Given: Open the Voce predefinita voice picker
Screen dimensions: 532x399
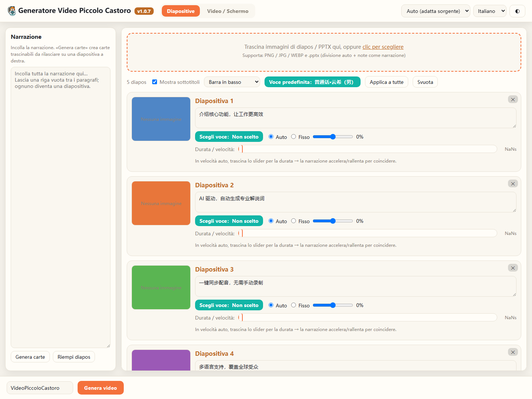Looking at the screenshot, I should click(x=312, y=82).
